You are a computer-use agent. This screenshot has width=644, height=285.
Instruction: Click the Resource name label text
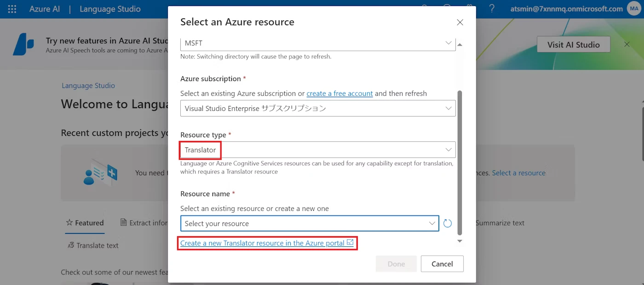coord(206,194)
